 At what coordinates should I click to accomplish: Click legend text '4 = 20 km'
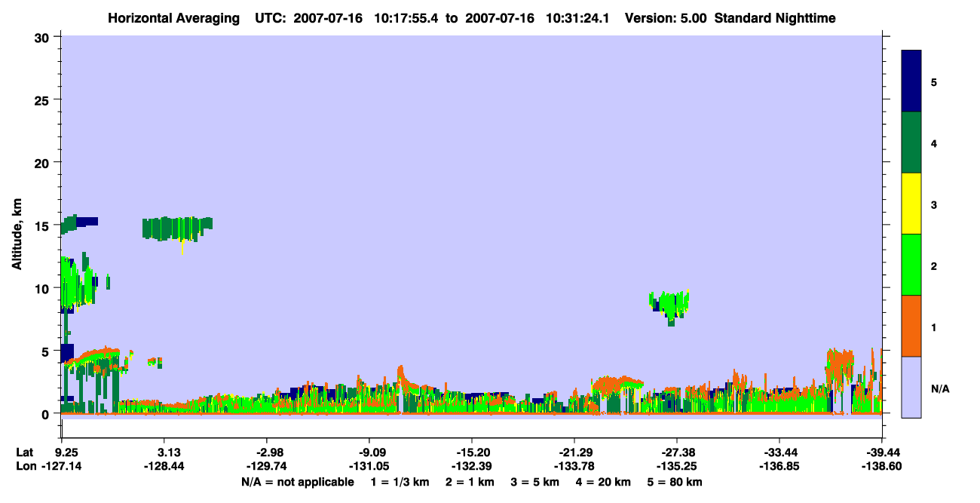[603, 482]
